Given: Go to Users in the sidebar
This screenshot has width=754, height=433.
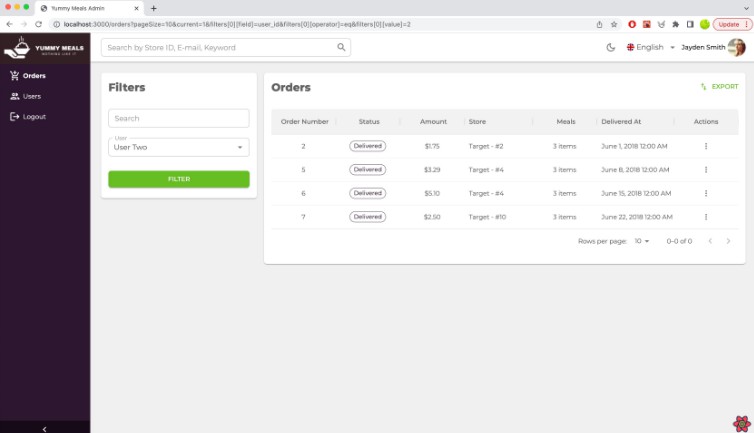Looking at the screenshot, I should pos(31,96).
